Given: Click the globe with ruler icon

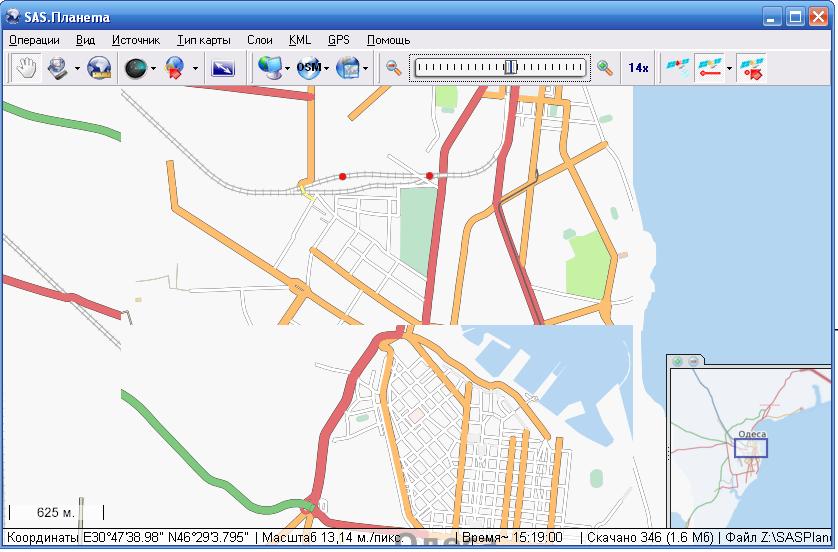Looking at the screenshot, I should (x=98, y=68).
